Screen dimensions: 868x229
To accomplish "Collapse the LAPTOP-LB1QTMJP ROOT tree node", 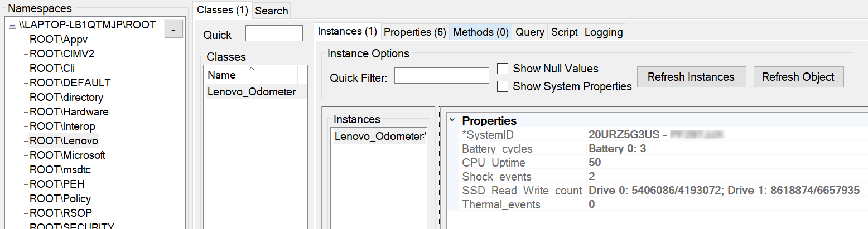I will coord(13,26).
